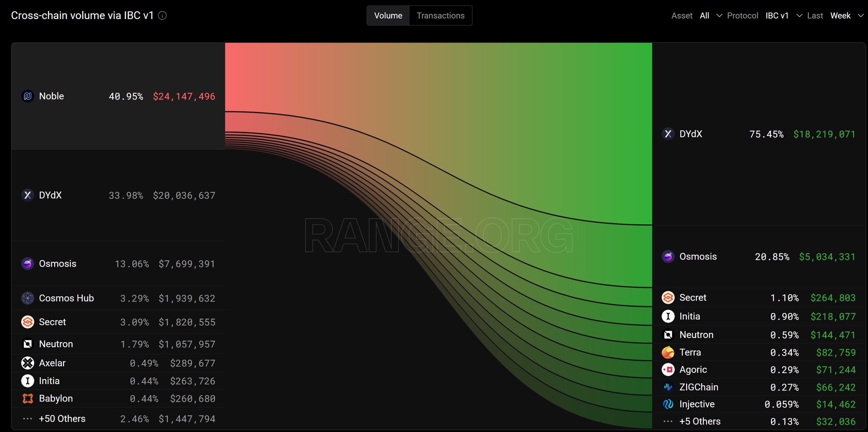Click destination Neutron volume $144,471
The height and width of the screenshot is (432, 868).
[833, 335]
